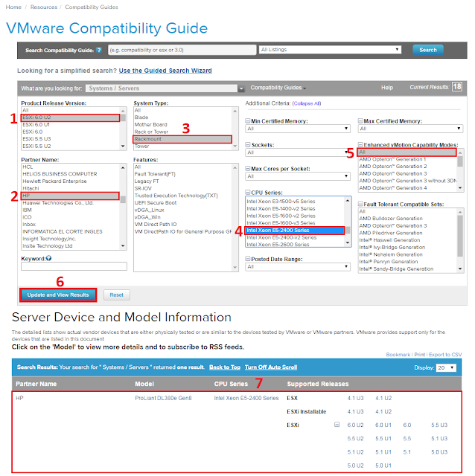Open the All Listings dropdown
Image resolution: width=475 pixels, height=476 pixels.
[x=330, y=50]
